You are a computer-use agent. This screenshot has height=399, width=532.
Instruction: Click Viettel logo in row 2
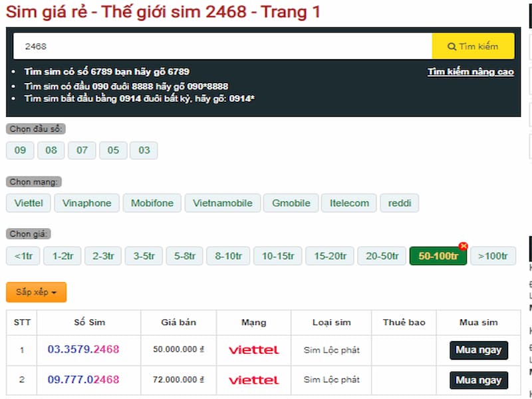point(254,380)
